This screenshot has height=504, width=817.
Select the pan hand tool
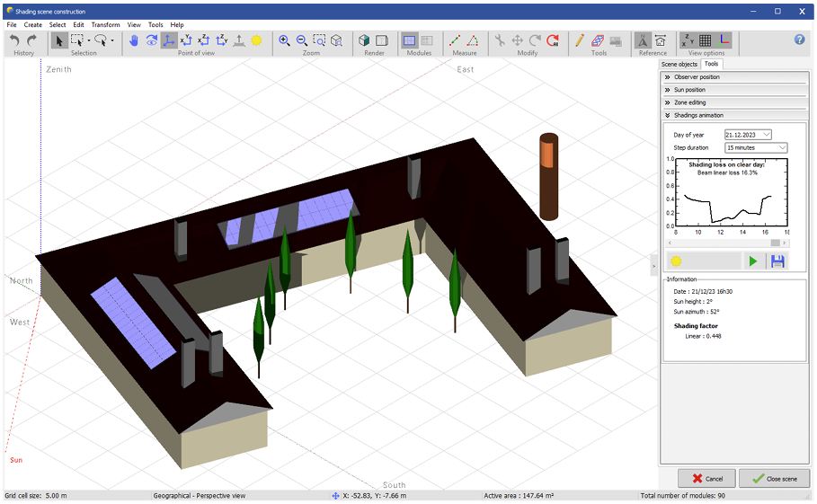coord(134,40)
